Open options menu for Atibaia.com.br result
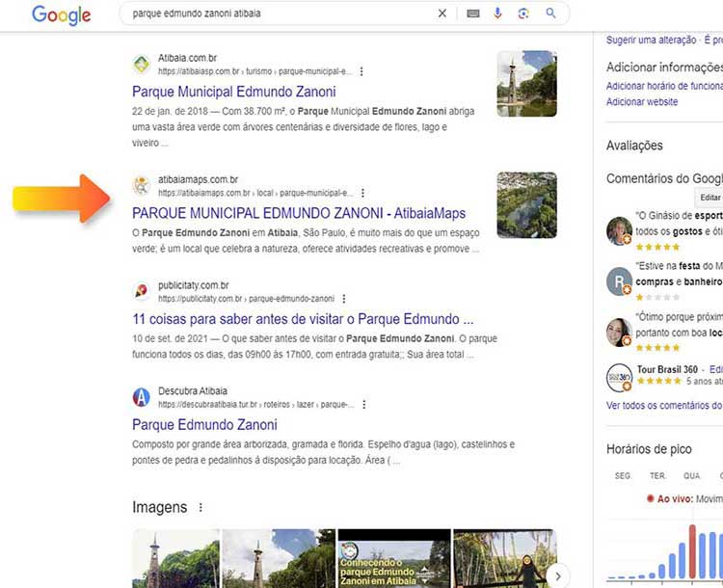The image size is (723, 588). 361,71
